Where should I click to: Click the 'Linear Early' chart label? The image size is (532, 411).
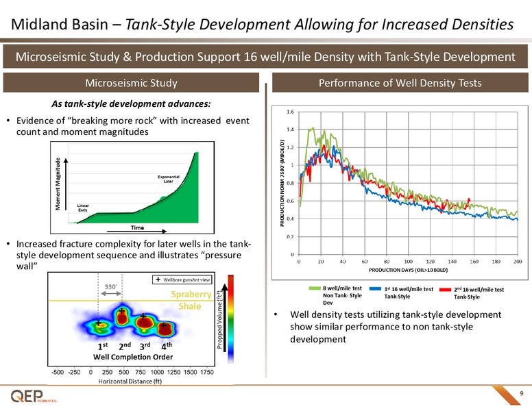point(83,208)
